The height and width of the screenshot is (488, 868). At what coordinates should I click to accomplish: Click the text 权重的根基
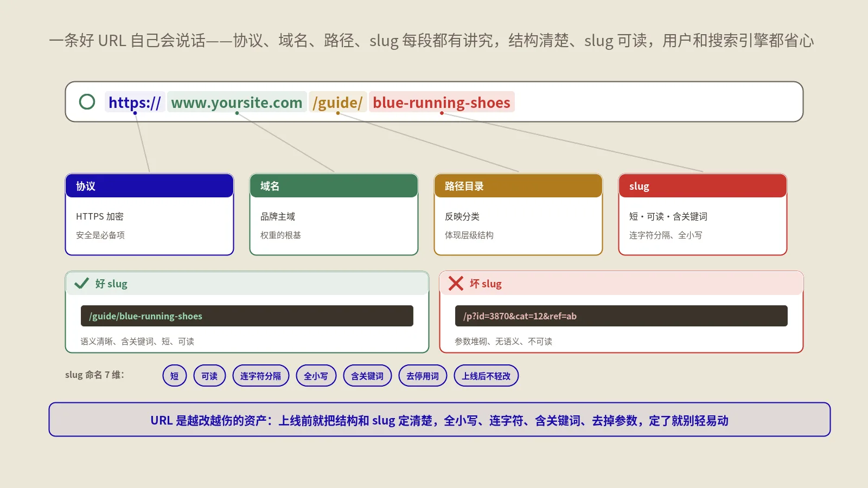tap(280, 235)
